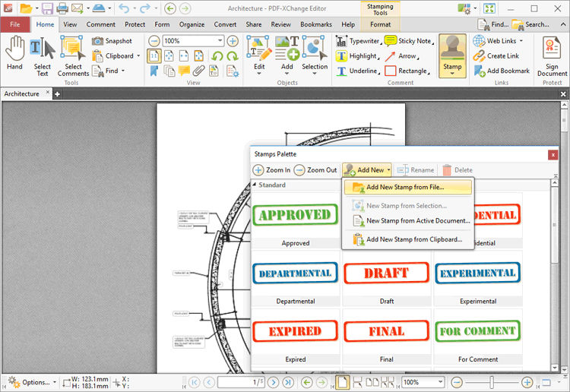Choose Add New Stamp from Clipboard
The image size is (570, 392).
[x=408, y=239]
